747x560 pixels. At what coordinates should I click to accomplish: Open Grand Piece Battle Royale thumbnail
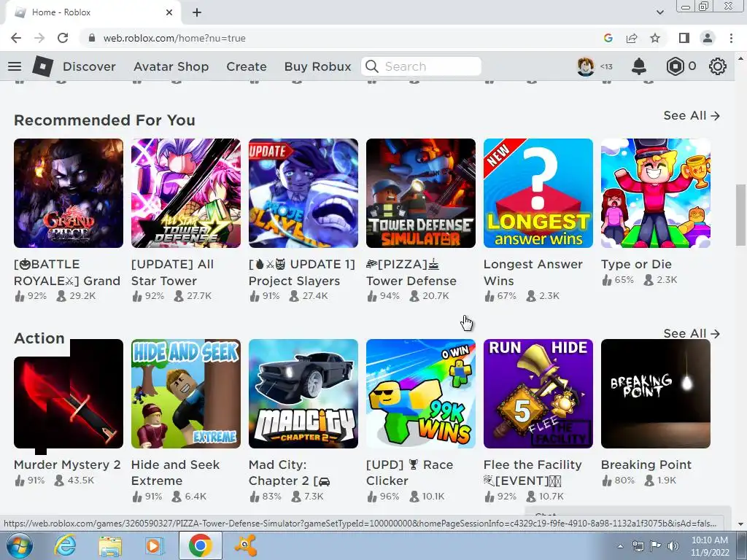(x=69, y=193)
